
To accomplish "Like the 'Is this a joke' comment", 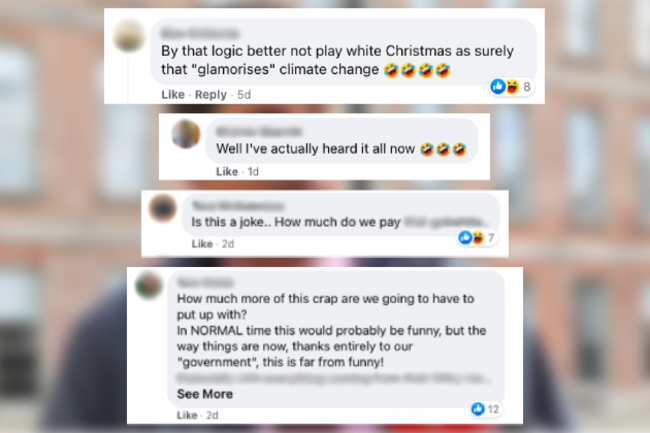I will click(x=202, y=244).
